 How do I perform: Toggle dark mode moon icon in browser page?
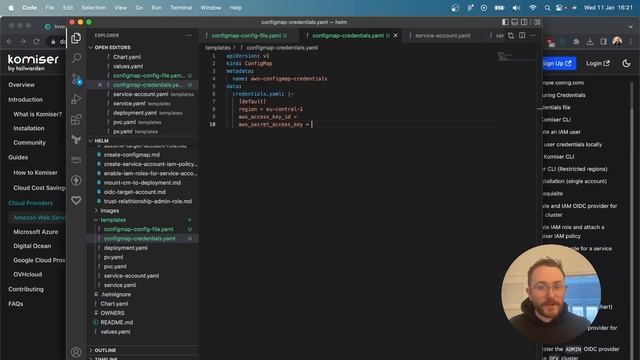[626, 63]
